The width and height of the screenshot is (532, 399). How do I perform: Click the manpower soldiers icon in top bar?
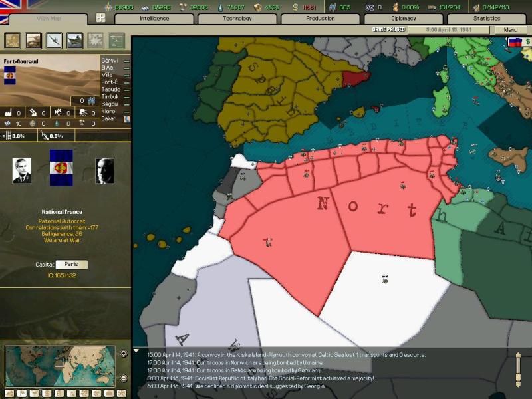pyautogui.click(x=332, y=7)
